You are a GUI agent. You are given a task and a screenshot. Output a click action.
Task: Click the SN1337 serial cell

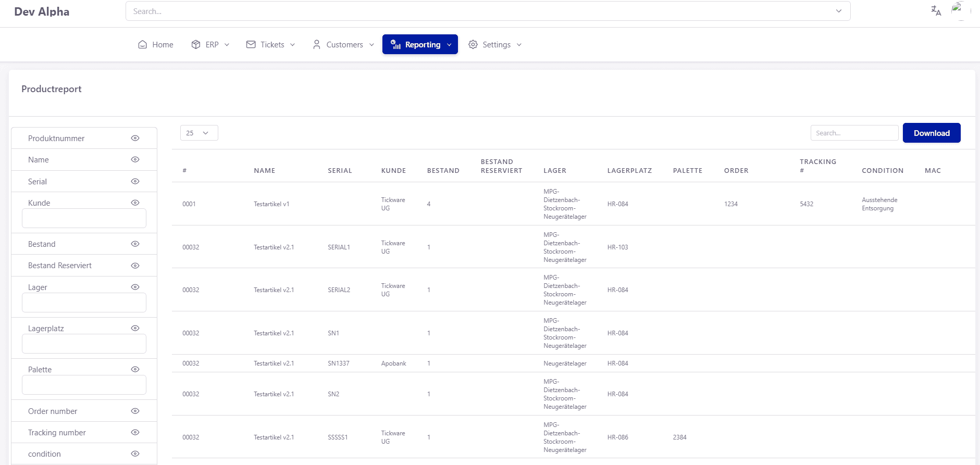tap(339, 363)
